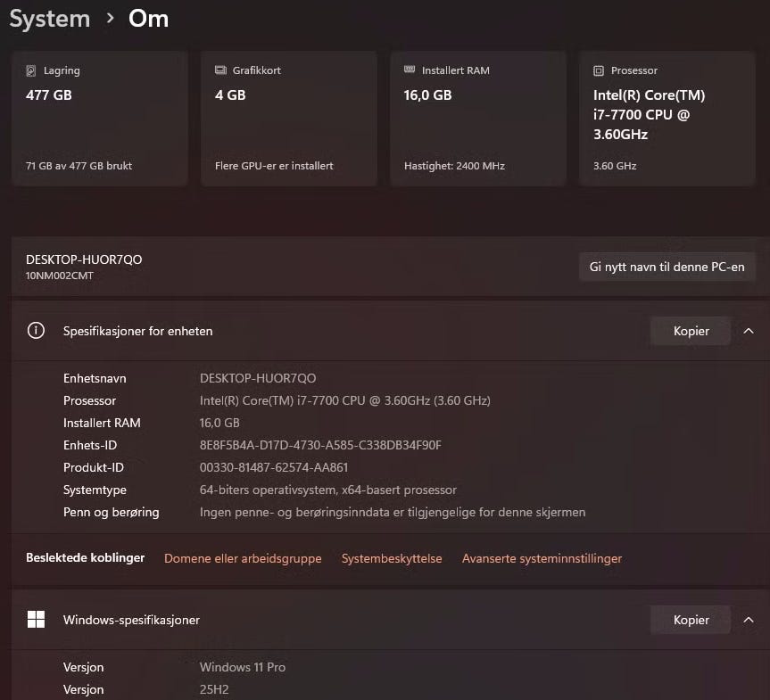Click the Installert RAM value 16,0 GB in specifications
The width and height of the screenshot is (770, 700).
[219, 423]
